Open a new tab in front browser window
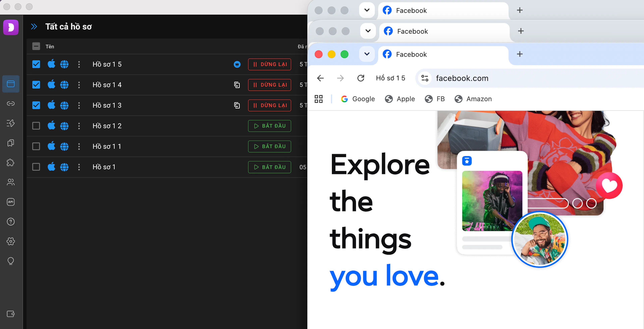The width and height of the screenshot is (644, 329). coord(520,54)
